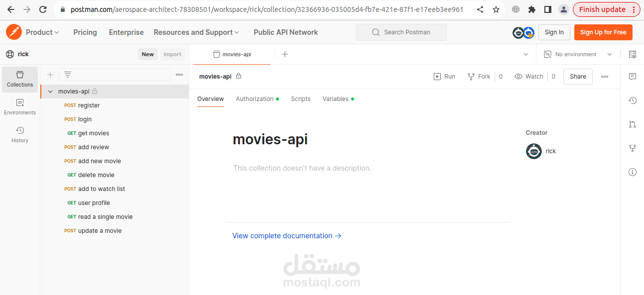Open the comments icon in right sidebar
Image resolution: width=644 pixels, height=295 pixels.
(633, 77)
